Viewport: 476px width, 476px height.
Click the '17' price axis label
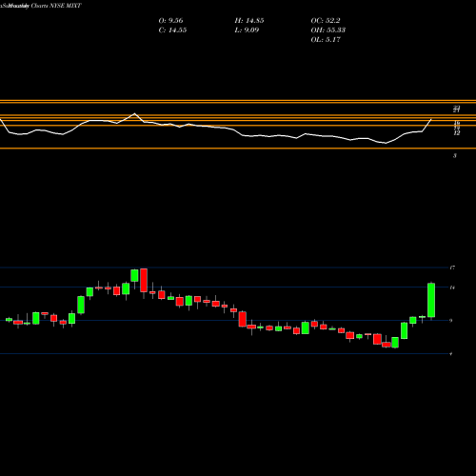point(452,268)
